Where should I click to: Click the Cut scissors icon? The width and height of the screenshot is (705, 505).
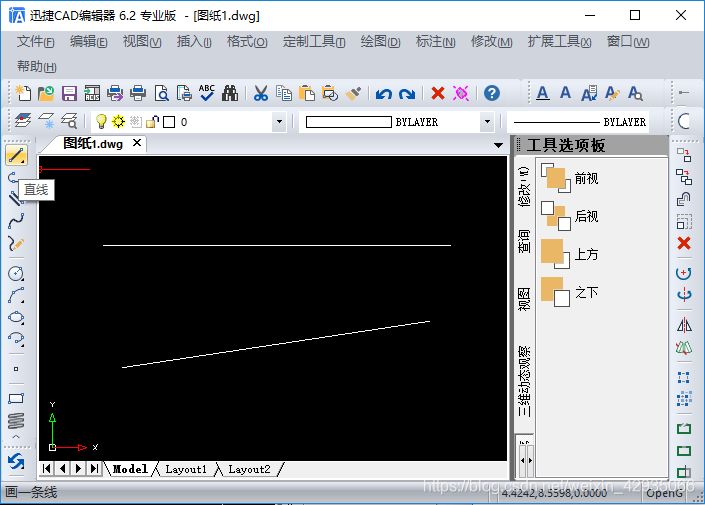tap(261, 93)
